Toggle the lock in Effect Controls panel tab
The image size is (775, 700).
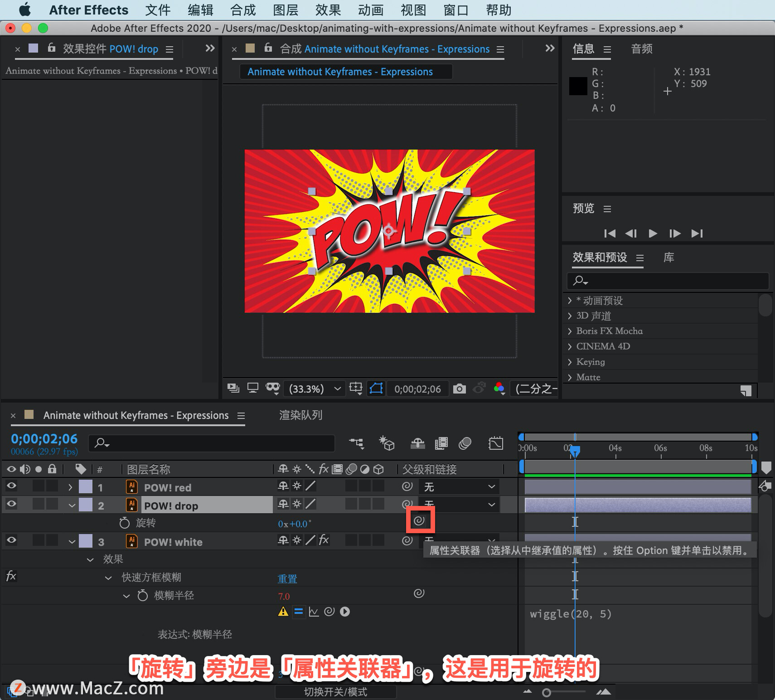[x=52, y=48]
